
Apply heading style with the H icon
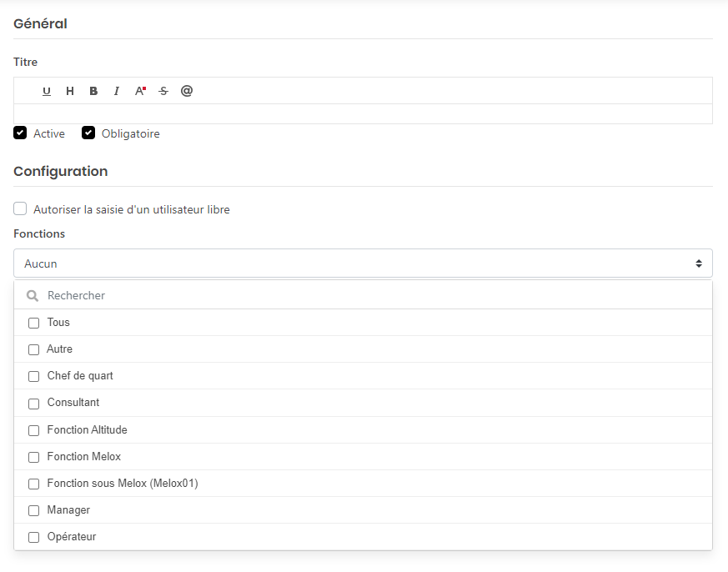[x=70, y=91]
